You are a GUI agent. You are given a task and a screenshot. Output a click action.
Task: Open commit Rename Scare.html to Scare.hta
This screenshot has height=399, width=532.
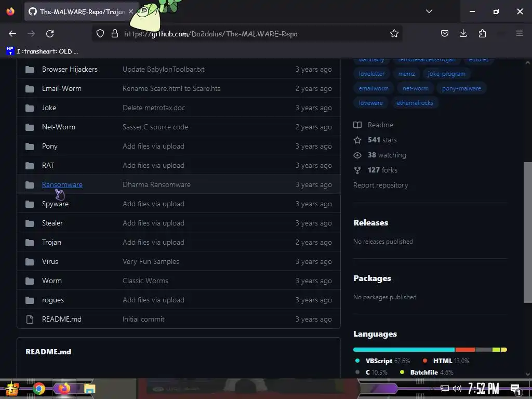tap(171, 88)
